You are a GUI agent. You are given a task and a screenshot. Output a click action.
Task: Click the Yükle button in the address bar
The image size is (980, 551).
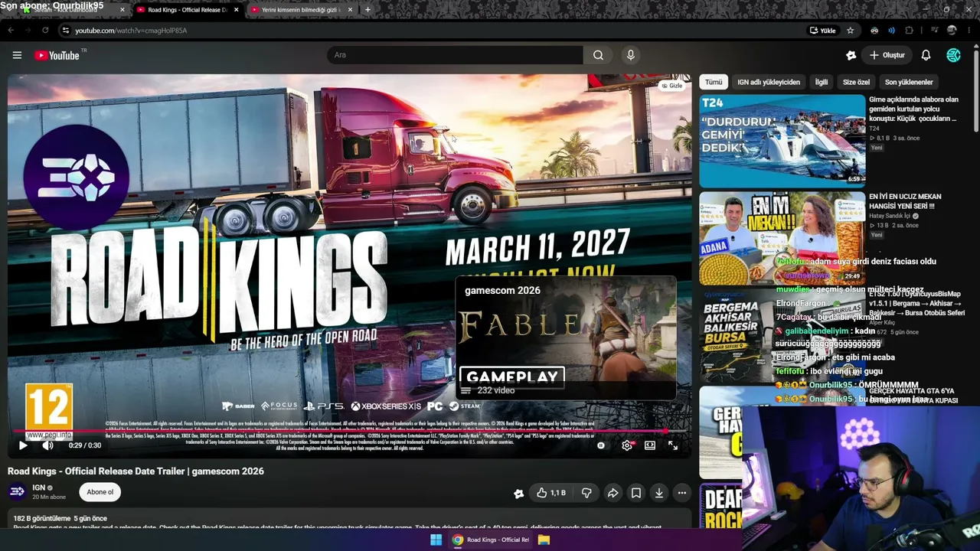click(823, 31)
